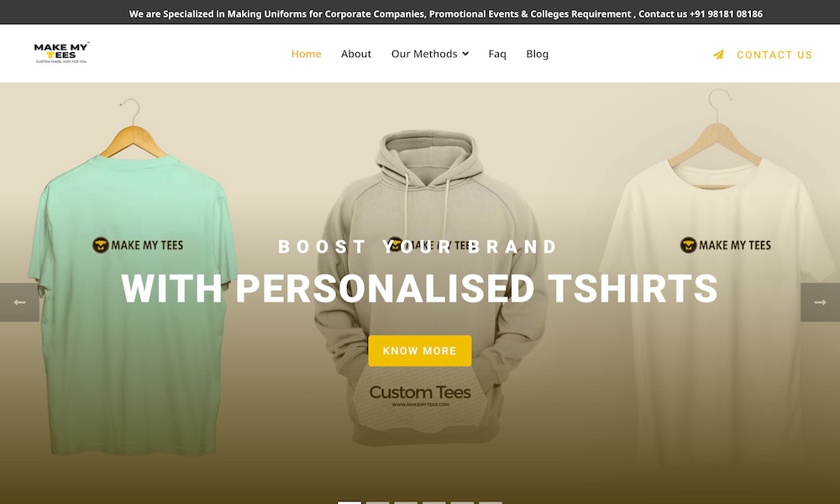Screen dimensions: 840x504
Task: Click the WITH PERSONALISED TSHIRTS headline
Action: click(x=419, y=289)
